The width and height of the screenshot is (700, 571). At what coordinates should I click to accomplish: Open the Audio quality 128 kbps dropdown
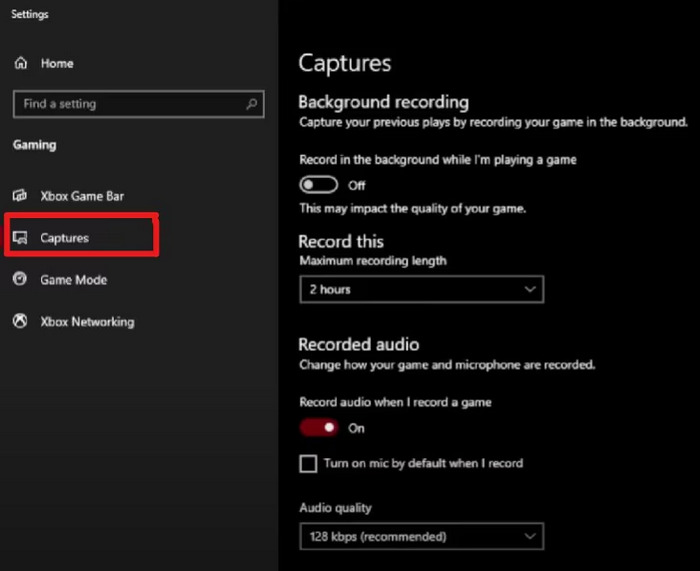tap(420, 537)
